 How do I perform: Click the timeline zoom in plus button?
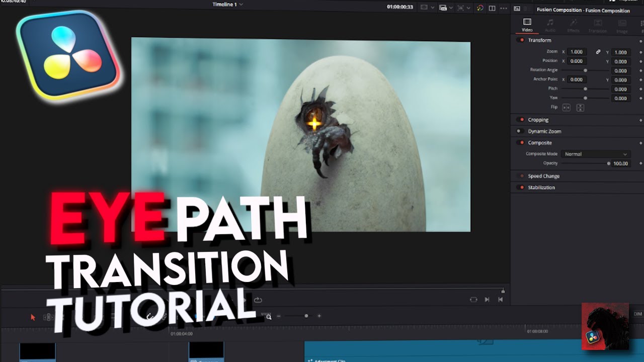click(319, 316)
